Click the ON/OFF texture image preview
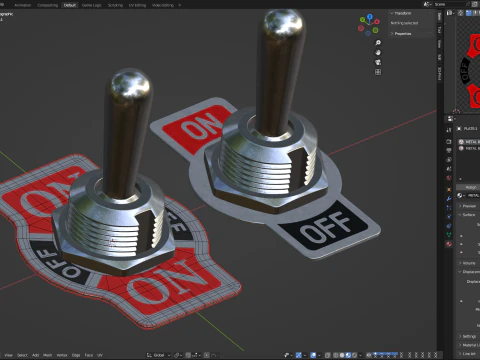This screenshot has height=360, width=480. 469,70
